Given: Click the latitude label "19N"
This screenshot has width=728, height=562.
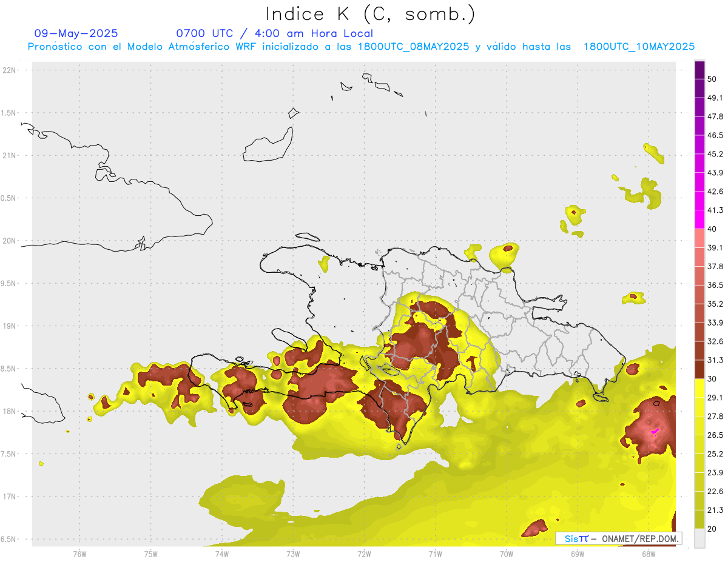Looking at the screenshot, I should [x=10, y=326].
